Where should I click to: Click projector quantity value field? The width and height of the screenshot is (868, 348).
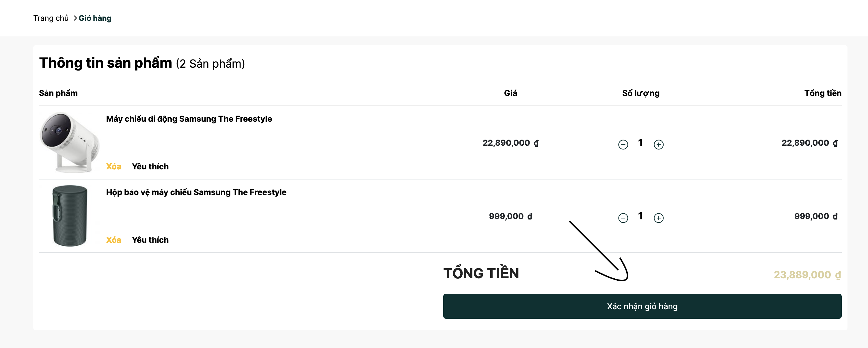[640, 143]
